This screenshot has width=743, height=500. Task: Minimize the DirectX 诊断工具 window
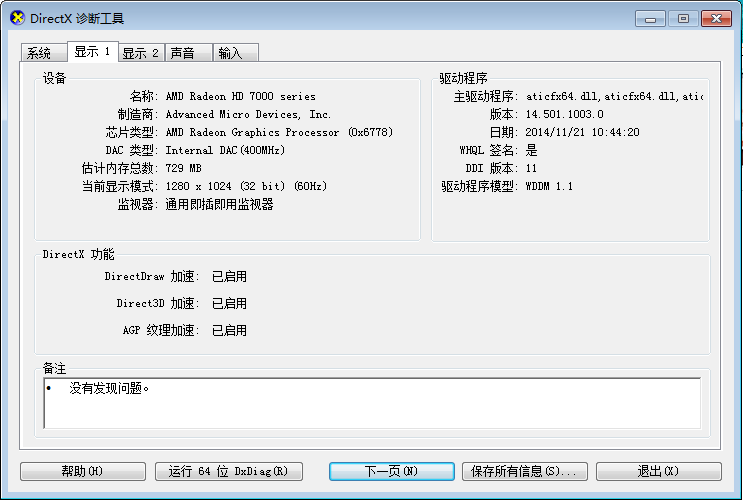click(x=651, y=18)
